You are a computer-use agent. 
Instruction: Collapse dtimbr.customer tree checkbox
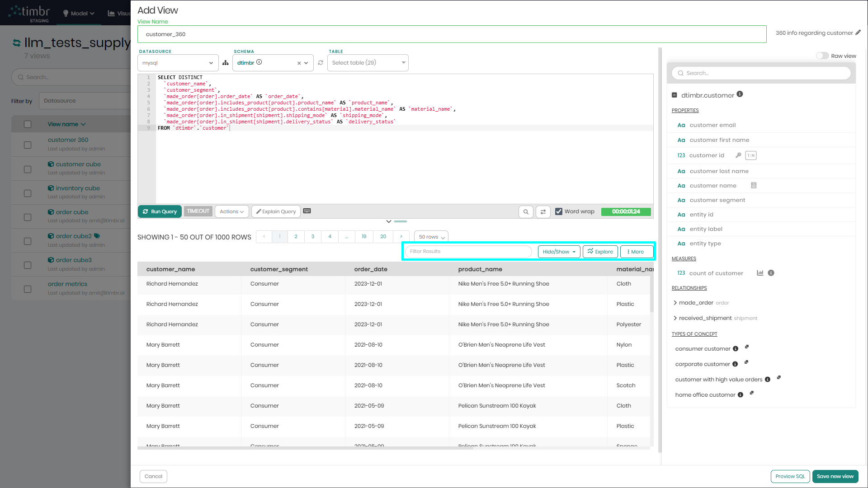click(x=675, y=95)
